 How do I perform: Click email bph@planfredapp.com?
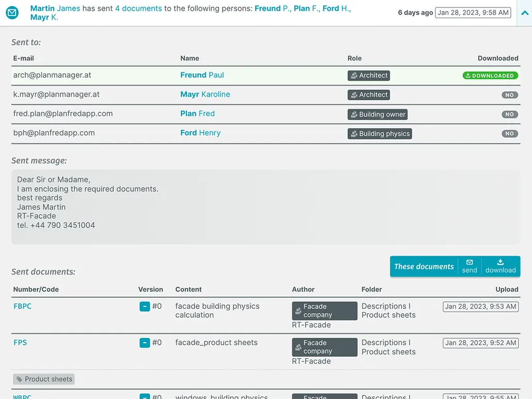pyautogui.click(x=54, y=133)
